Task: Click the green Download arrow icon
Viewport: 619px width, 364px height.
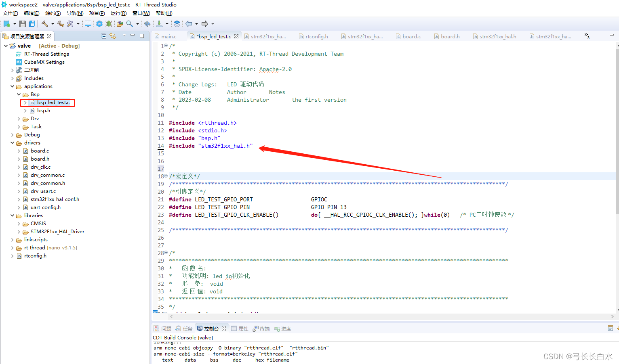Action: pyautogui.click(x=159, y=24)
